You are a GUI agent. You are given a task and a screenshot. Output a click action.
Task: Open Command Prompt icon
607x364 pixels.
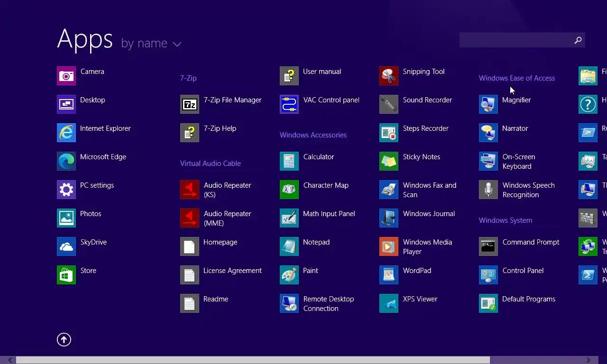pos(488,246)
